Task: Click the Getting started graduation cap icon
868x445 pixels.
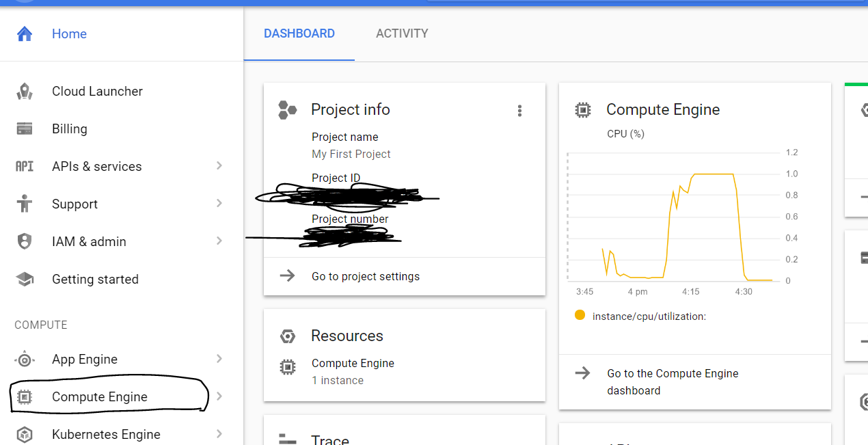Action: (x=25, y=279)
